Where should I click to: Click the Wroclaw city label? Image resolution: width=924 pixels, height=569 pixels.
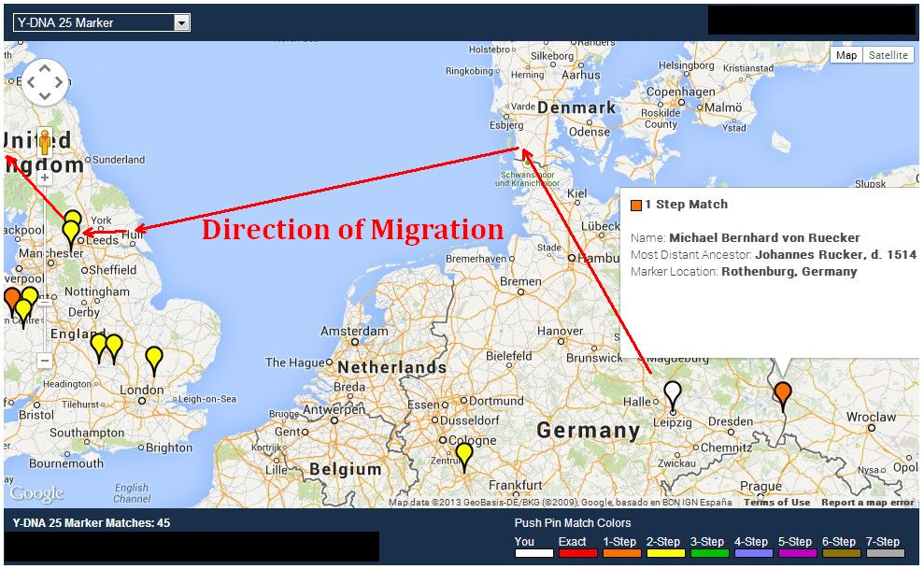pyautogui.click(x=871, y=417)
